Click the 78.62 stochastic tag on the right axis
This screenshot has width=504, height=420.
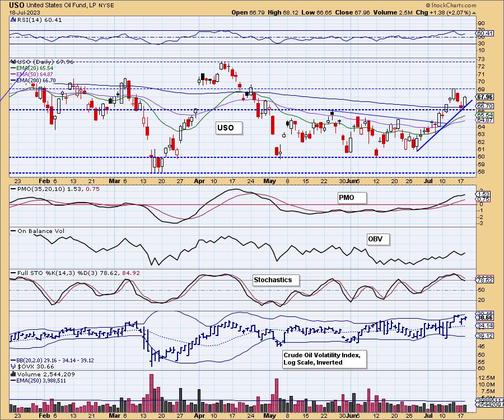(486, 280)
